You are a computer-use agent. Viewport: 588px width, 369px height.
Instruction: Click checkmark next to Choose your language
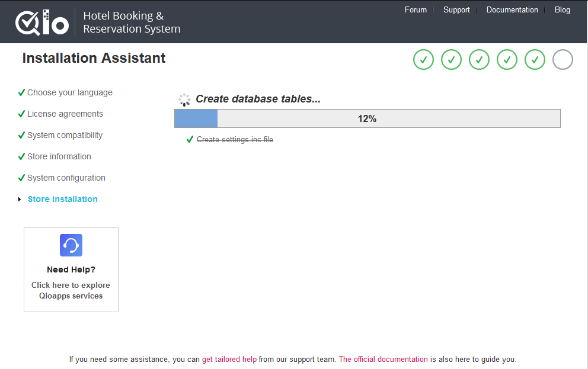21,92
